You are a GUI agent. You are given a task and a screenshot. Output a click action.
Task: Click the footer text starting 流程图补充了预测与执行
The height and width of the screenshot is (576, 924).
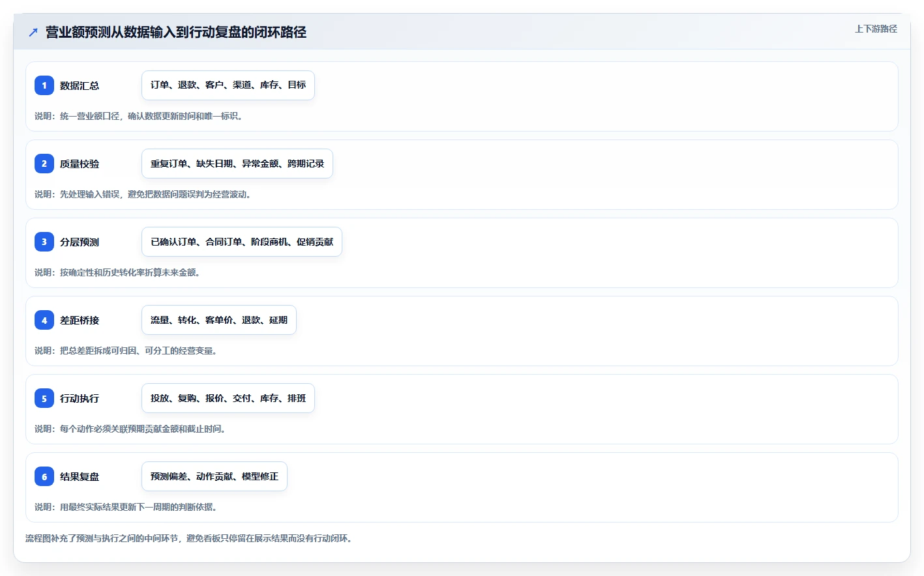[x=189, y=538]
